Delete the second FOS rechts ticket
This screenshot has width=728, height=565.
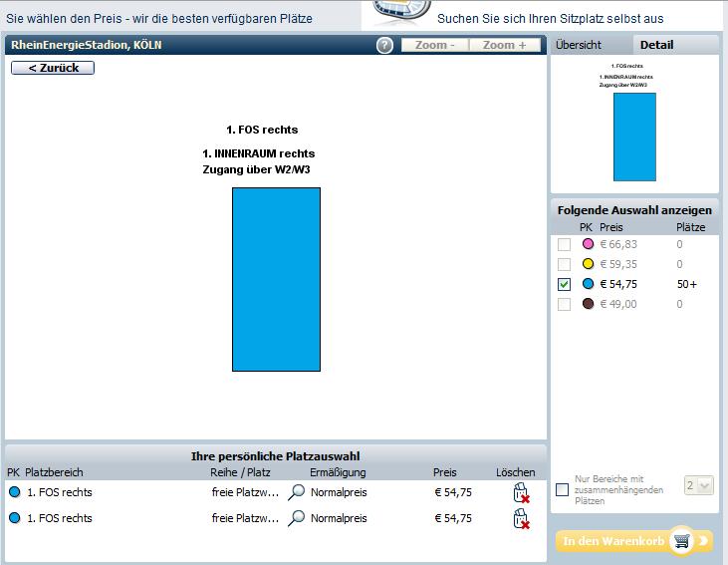[519, 518]
